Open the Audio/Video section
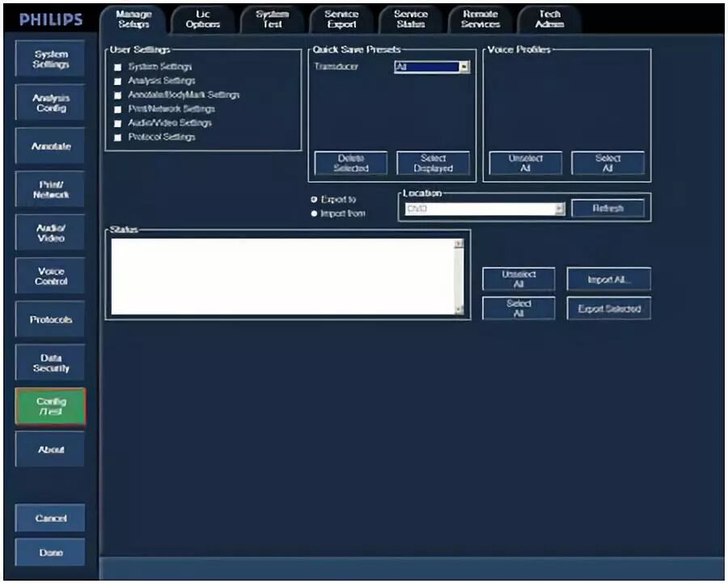The width and height of the screenshot is (728, 584). [50, 233]
